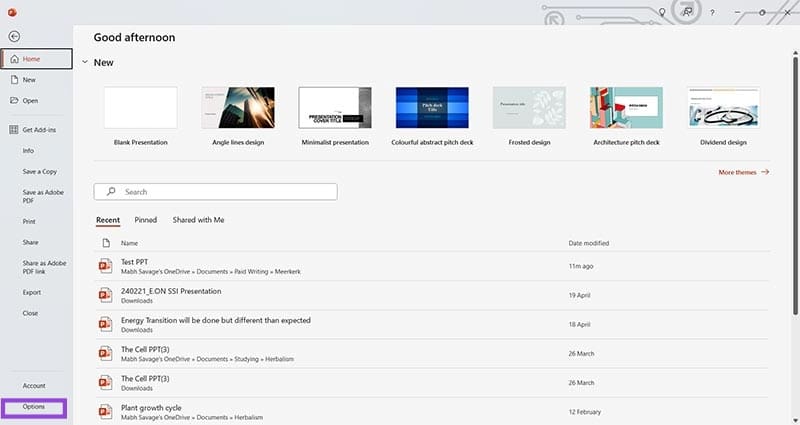This screenshot has width=800, height=425.
Task: Open Get Add-ins
Action: (x=39, y=130)
